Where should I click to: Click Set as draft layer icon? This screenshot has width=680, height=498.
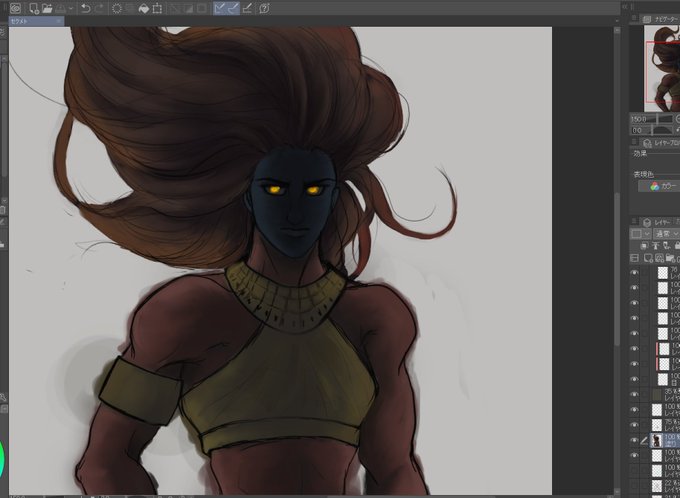point(666,246)
